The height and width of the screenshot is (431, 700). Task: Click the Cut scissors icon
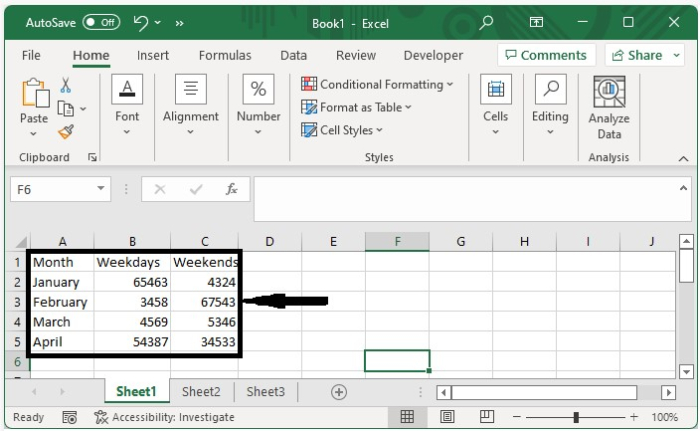tap(66, 86)
